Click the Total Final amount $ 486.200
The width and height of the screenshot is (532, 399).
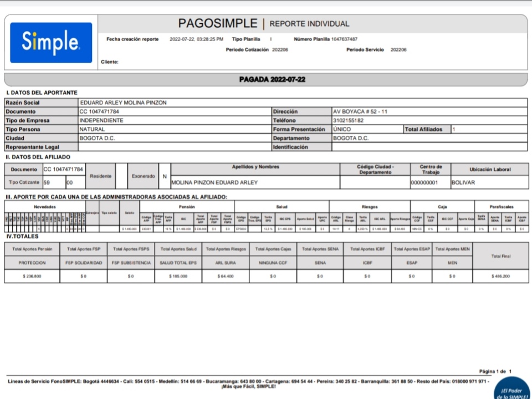(x=500, y=275)
